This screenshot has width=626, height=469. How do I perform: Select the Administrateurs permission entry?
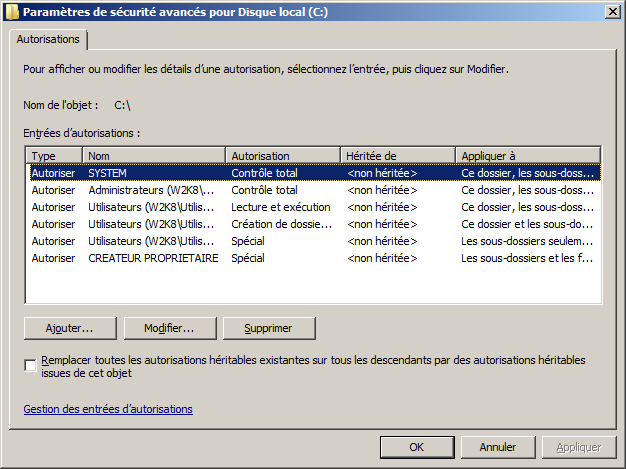(150, 190)
